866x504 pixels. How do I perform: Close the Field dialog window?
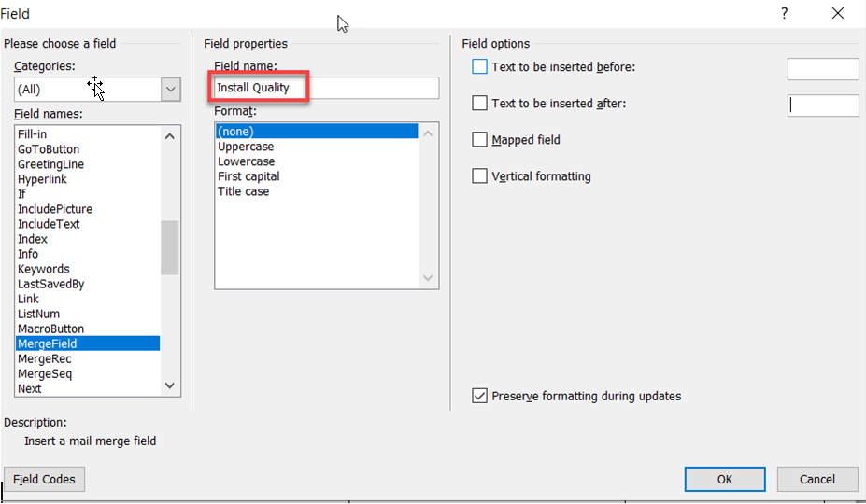(x=837, y=13)
